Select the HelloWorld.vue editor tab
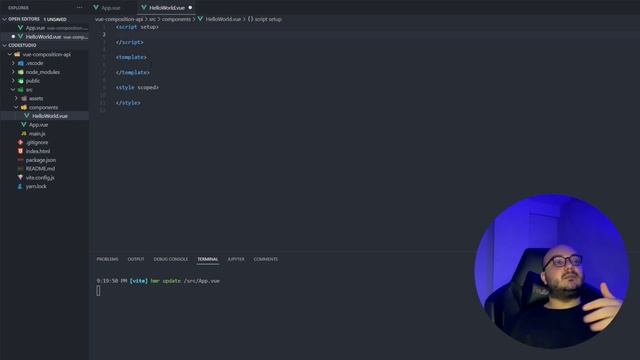 [167, 8]
